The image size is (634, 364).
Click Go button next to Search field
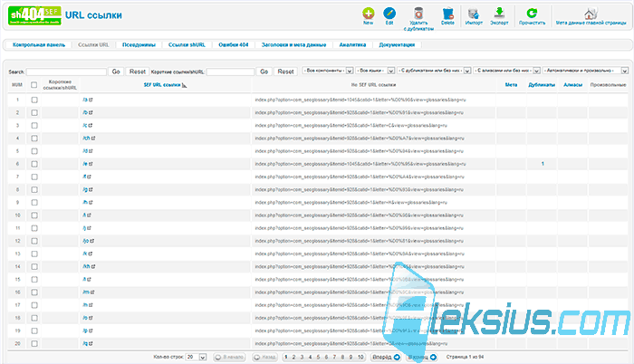[116, 72]
